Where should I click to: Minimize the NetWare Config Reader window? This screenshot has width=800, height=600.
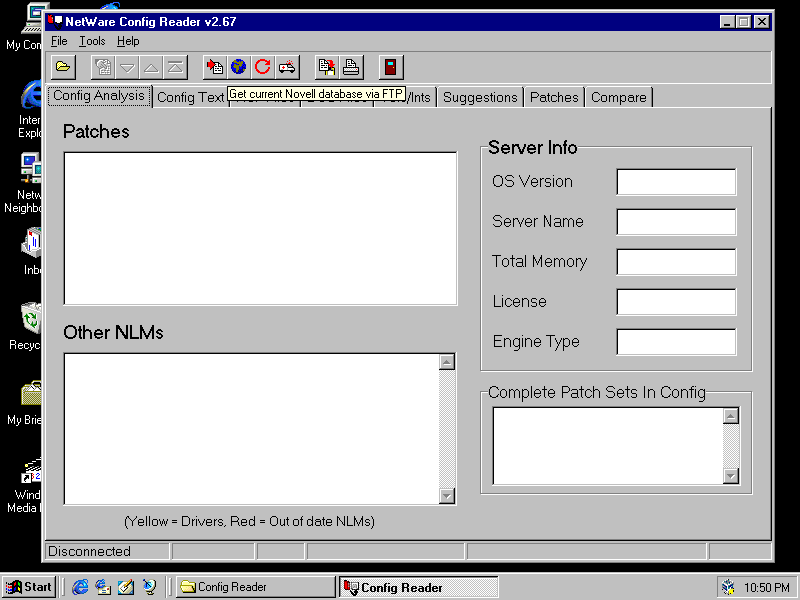tap(727, 22)
